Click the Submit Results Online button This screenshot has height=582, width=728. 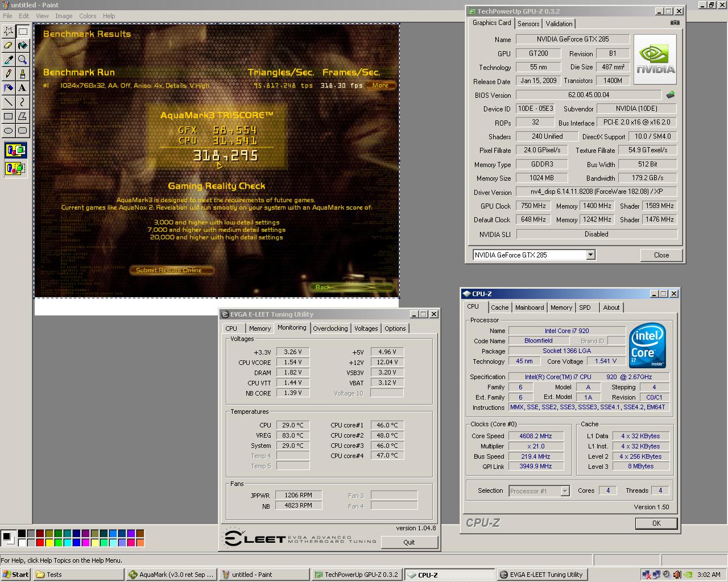tap(172, 271)
